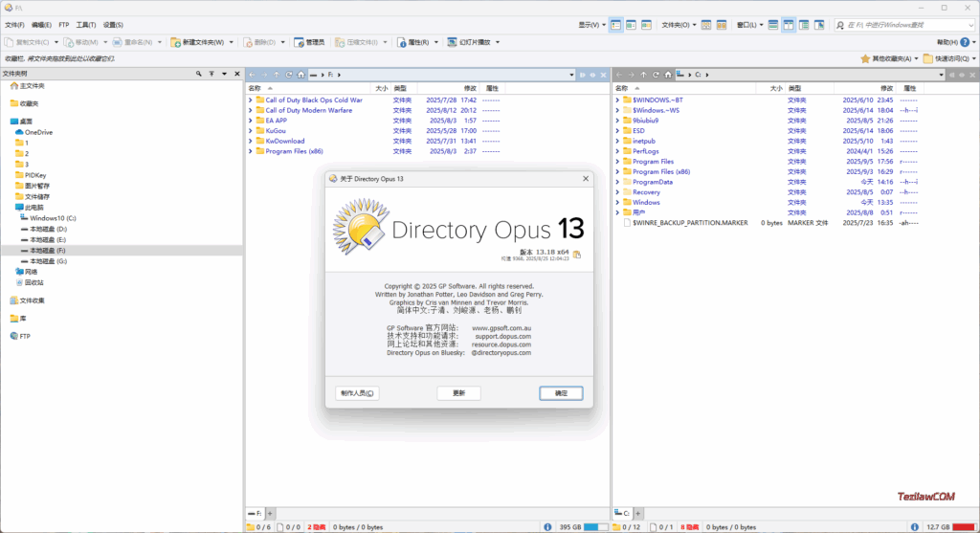
Task: Open the FTP menu
Action: (x=64, y=25)
